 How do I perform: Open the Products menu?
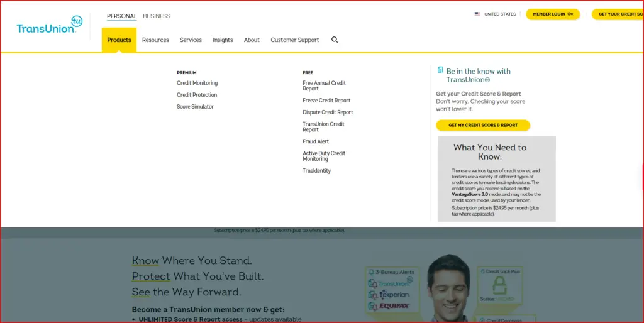point(119,40)
